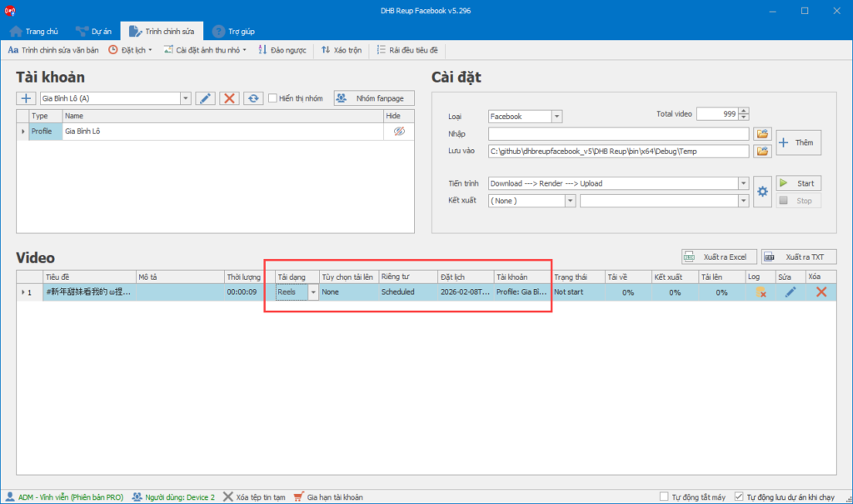
Task: Toggle Tự động tắt máy checkbox
Action: tap(664, 497)
